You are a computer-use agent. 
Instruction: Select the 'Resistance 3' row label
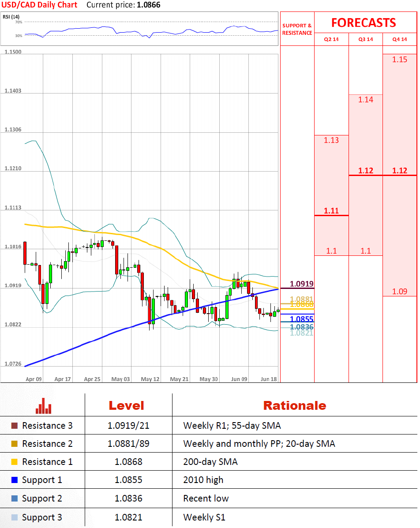tap(48, 426)
